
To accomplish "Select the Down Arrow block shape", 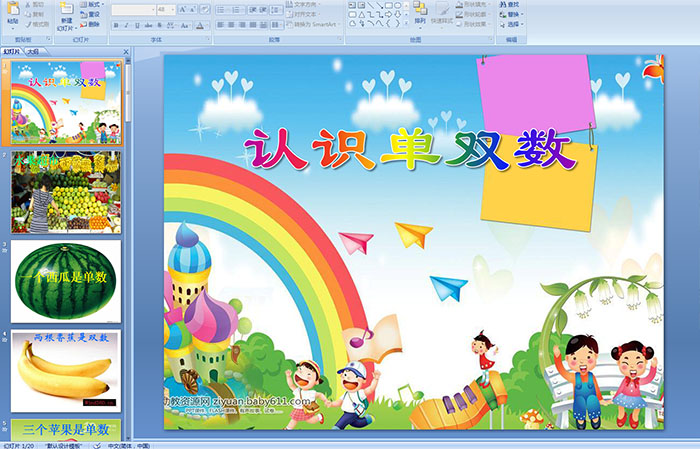I will point(397,15).
